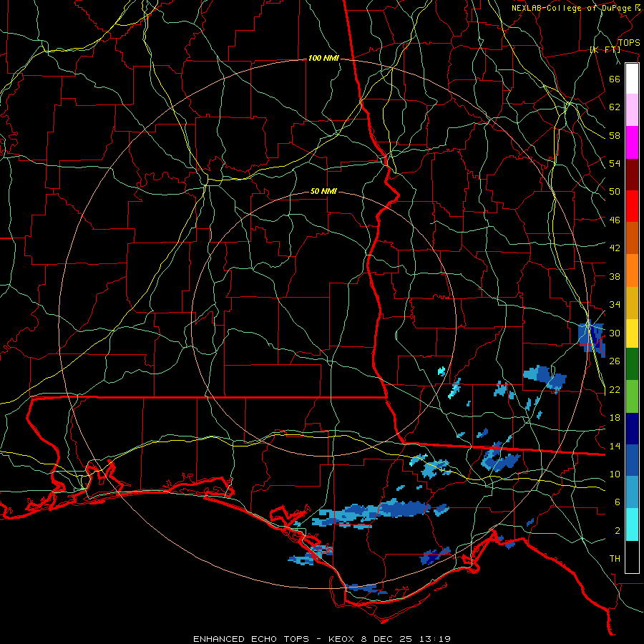Click the bright red swatch in the scale
This screenshot has height=644, width=644.
[x=632, y=206]
